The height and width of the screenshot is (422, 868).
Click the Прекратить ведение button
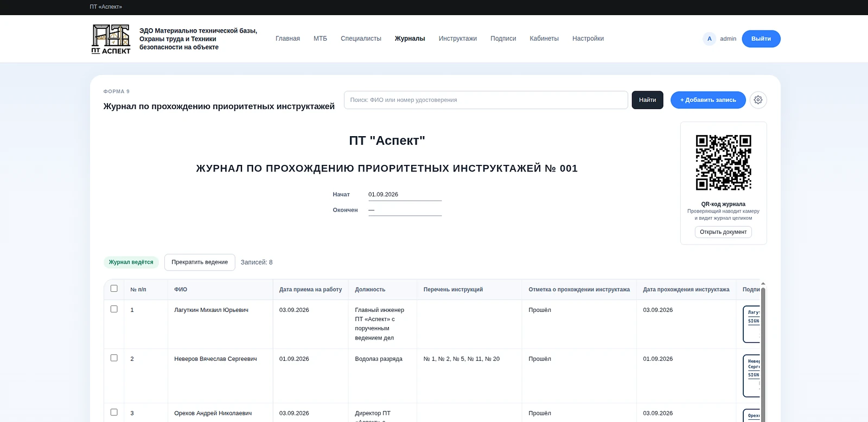pos(200,262)
